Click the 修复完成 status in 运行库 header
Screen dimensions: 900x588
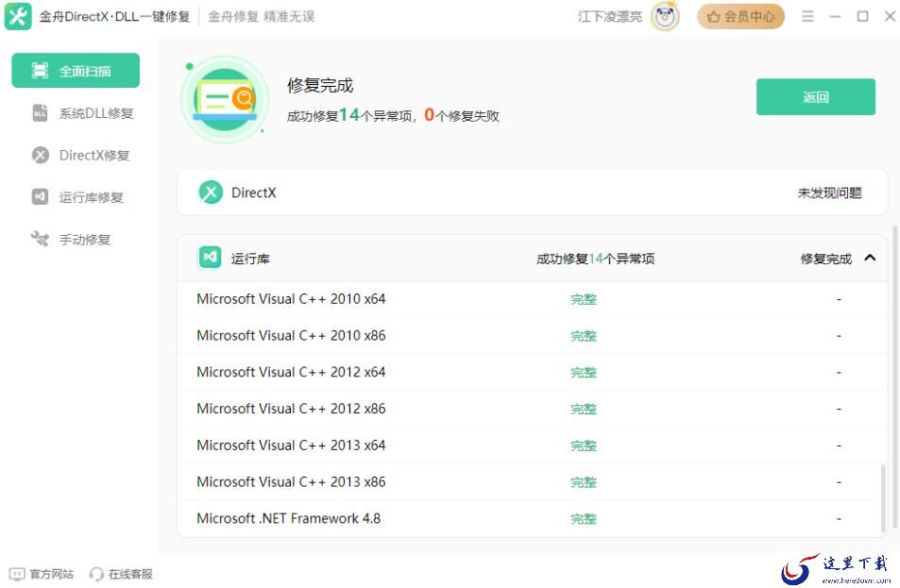tap(826, 259)
